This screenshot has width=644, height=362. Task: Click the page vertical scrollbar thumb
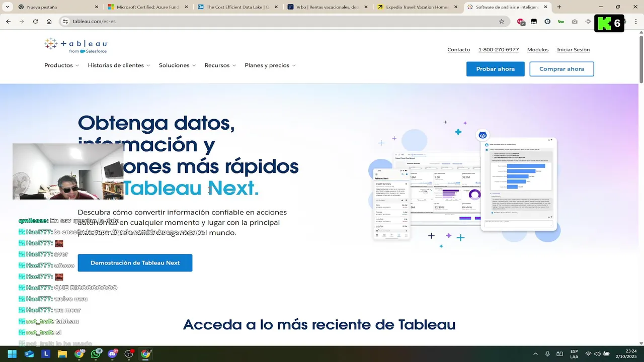pyautogui.click(x=641, y=58)
